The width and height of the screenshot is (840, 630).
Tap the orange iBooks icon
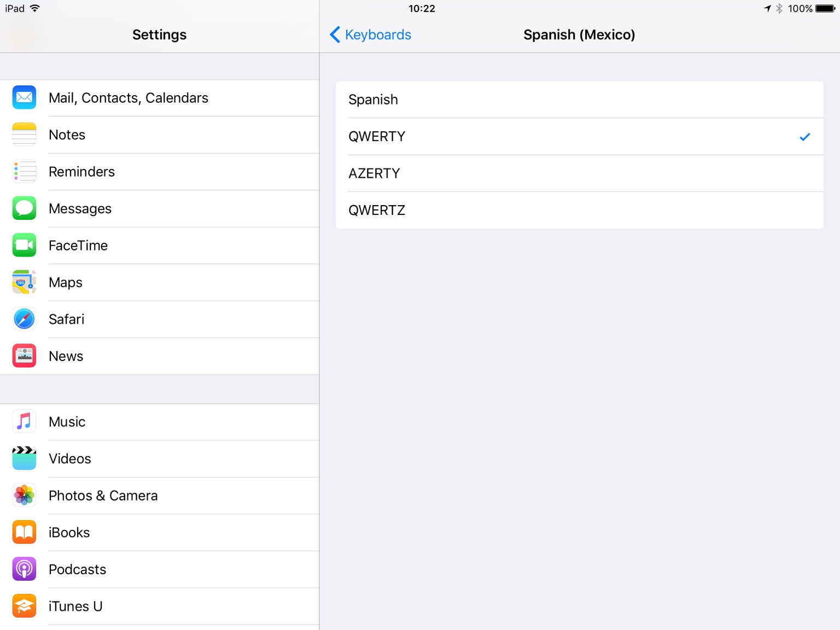(24, 532)
